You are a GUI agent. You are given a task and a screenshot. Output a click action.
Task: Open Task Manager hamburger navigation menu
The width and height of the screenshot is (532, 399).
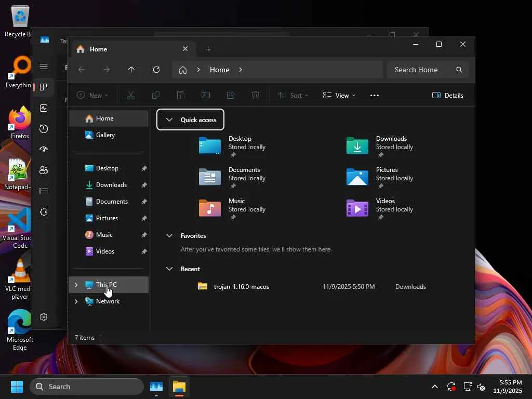pyautogui.click(x=44, y=66)
